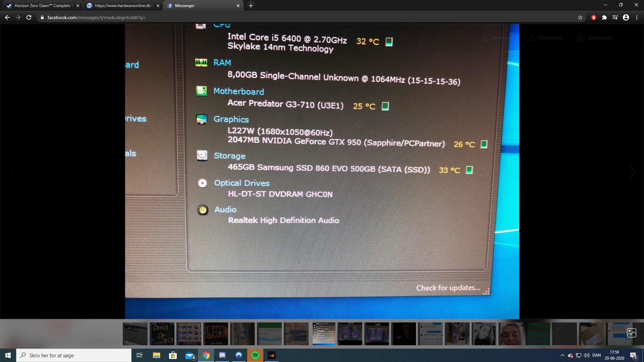Open a new browser tab
644x362 pixels.
(x=251, y=6)
